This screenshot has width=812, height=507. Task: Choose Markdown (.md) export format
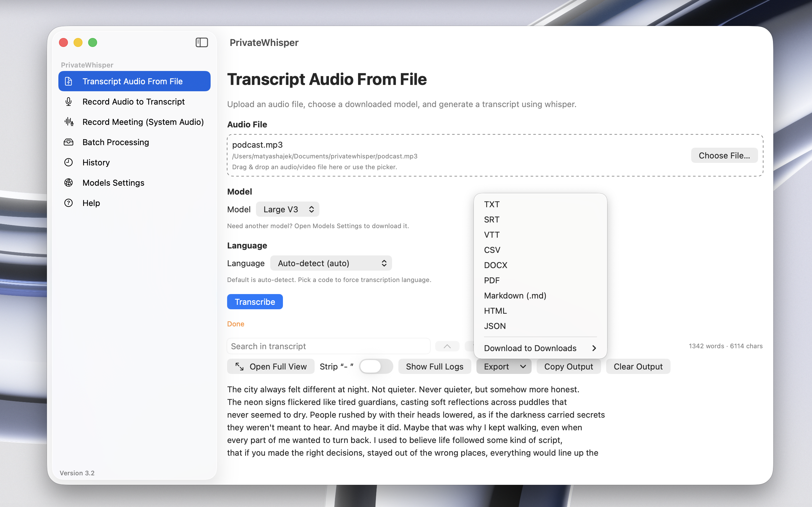(x=515, y=295)
